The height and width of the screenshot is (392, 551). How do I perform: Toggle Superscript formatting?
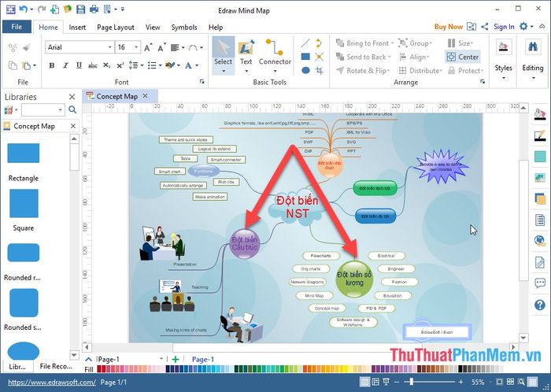pos(120,65)
